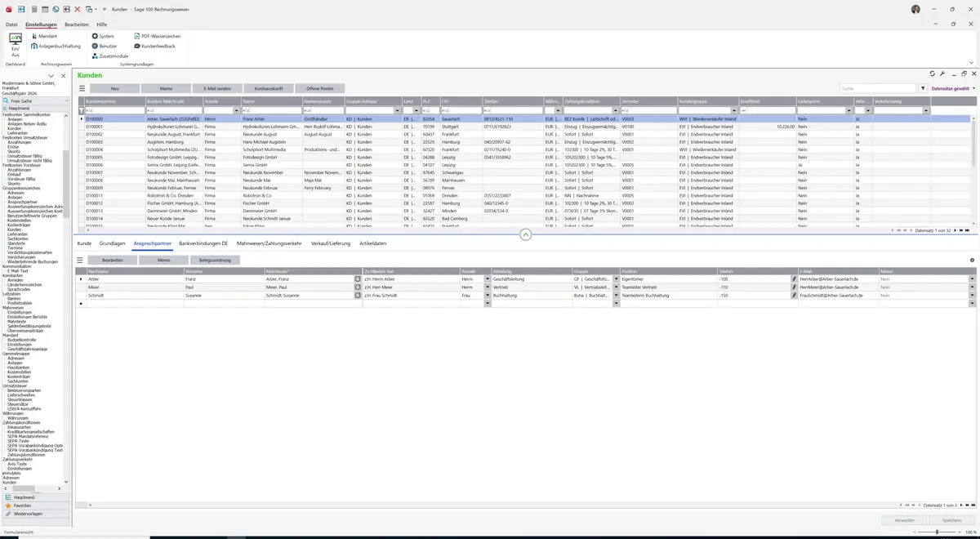Open the Anrede dropdown in the Arber row
Screen dimensions: 980x539
[488, 278]
